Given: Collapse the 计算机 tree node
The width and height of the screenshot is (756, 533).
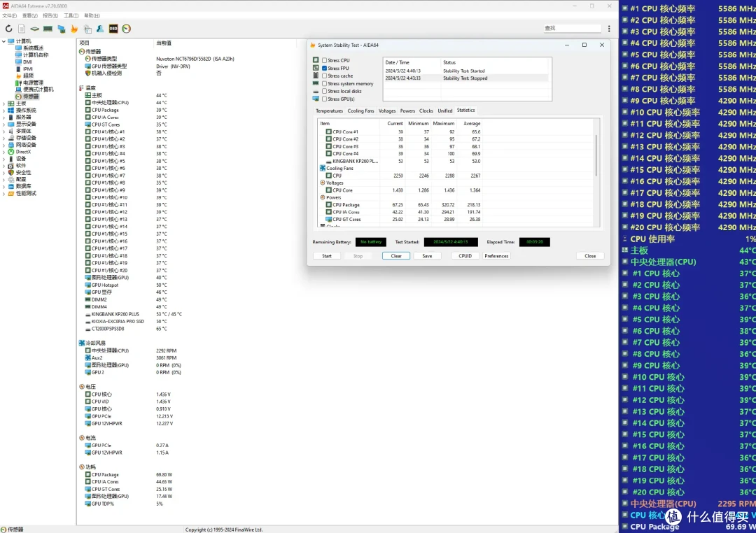Looking at the screenshot, I should click(x=4, y=41).
